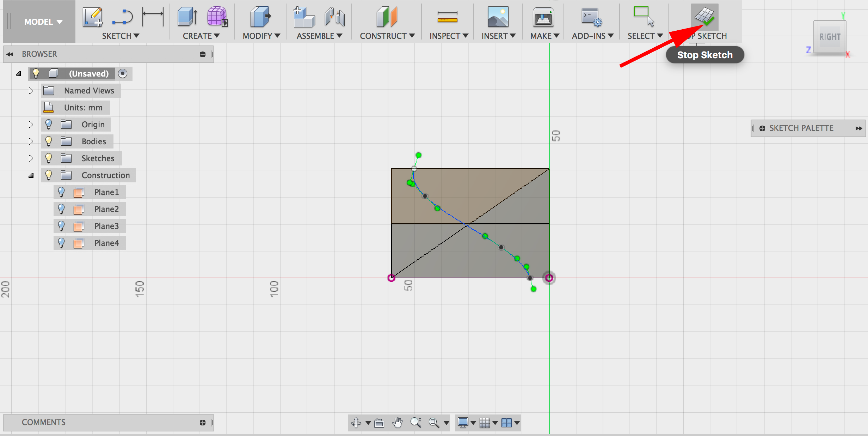Toggle Plane2 visibility bulb
The height and width of the screenshot is (436, 868).
(x=61, y=209)
